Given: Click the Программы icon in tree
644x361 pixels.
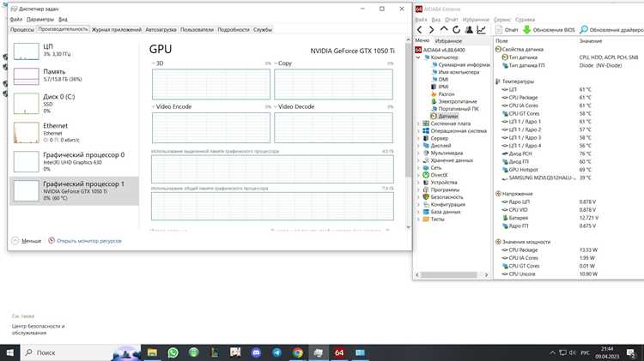Looking at the screenshot, I should click(426, 190).
